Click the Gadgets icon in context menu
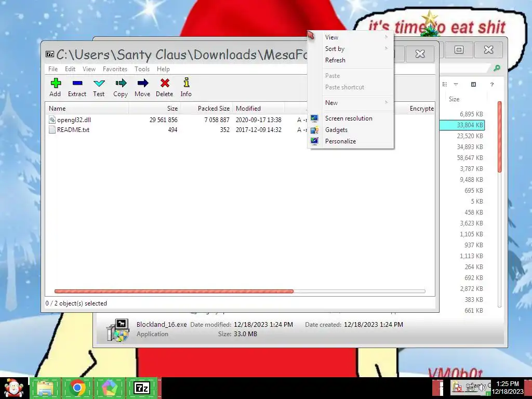This screenshot has height=399, width=532. coord(314,130)
